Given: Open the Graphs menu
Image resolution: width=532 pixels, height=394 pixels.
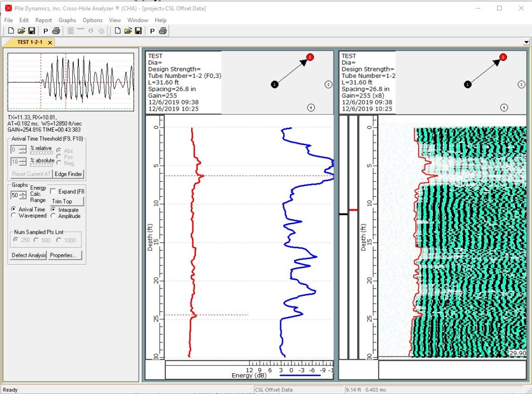Looking at the screenshot, I should pos(67,20).
